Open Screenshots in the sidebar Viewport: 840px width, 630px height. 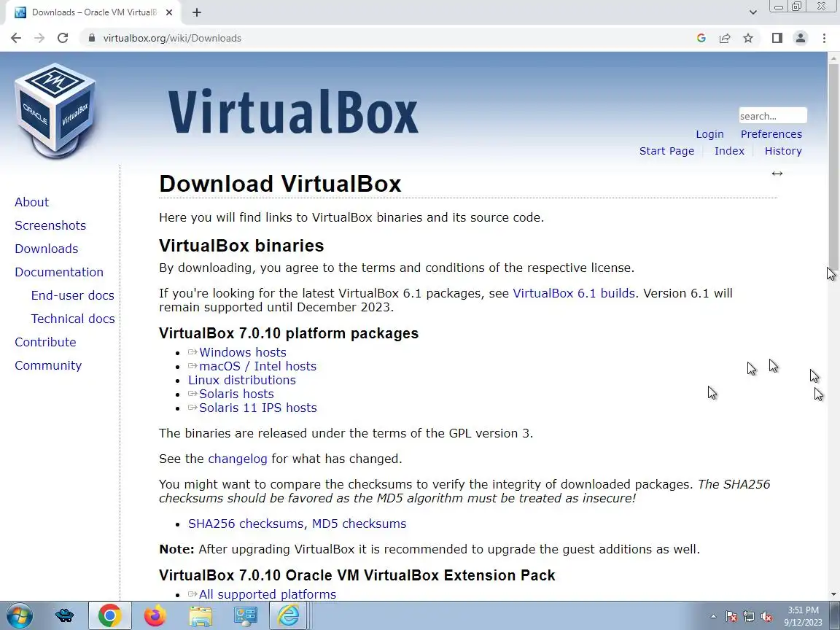tap(50, 225)
